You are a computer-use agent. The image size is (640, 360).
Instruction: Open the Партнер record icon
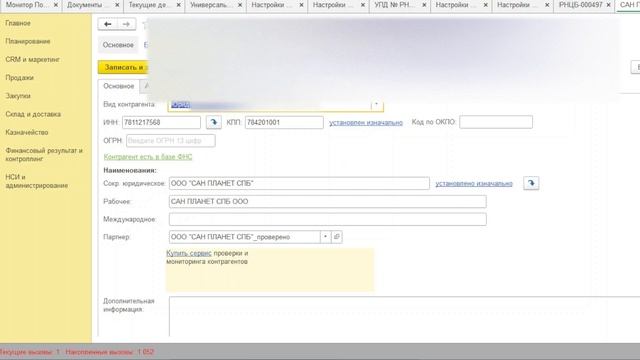coord(337,237)
